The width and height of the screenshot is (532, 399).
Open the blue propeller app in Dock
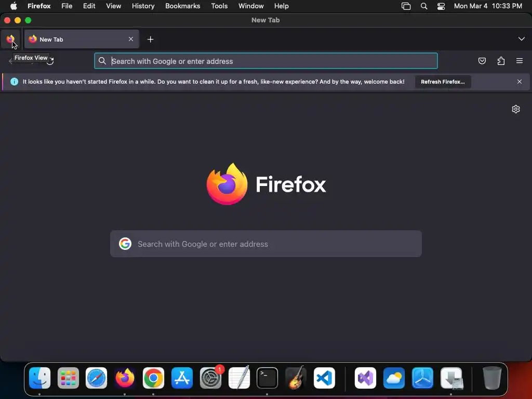tap(422, 378)
